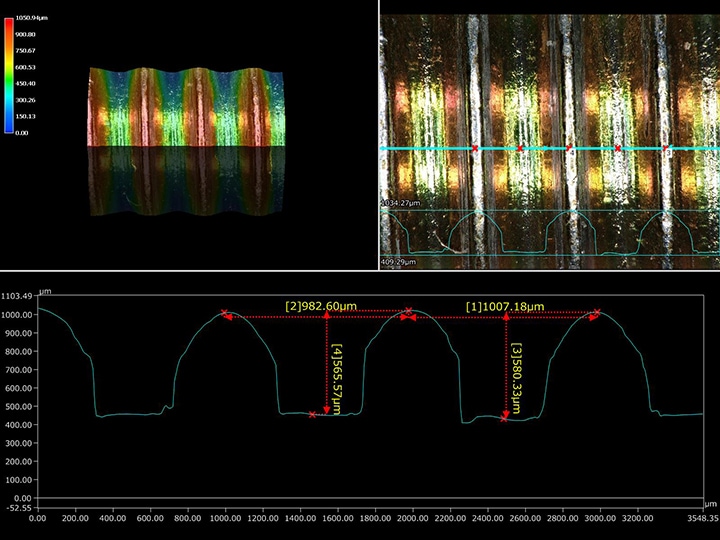Select the [2]982.60µm width measurement label
Screen dimensions: 720x540
pyautogui.click(x=321, y=305)
